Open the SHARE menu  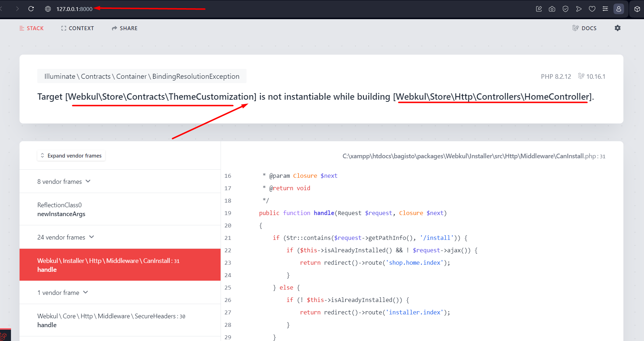point(125,28)
